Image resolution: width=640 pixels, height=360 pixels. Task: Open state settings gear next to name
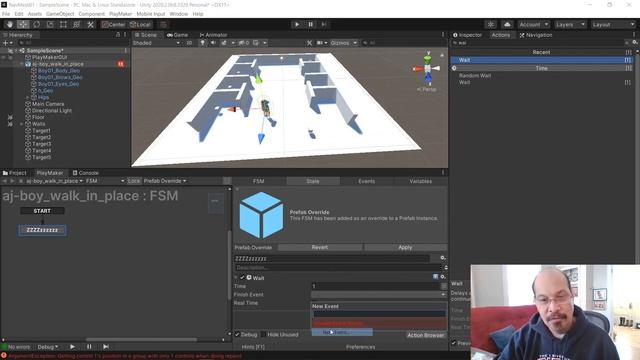pos(442,258)
